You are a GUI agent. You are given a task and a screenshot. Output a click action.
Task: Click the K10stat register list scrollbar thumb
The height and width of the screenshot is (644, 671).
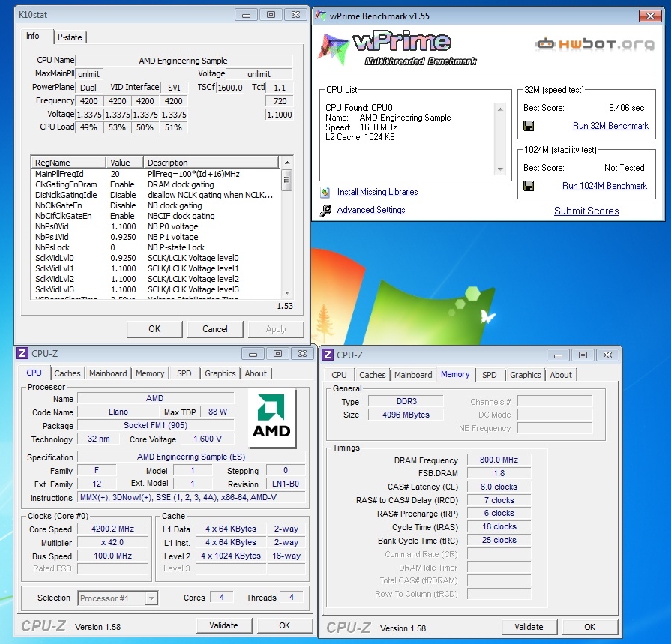click(x=286, y=180)
